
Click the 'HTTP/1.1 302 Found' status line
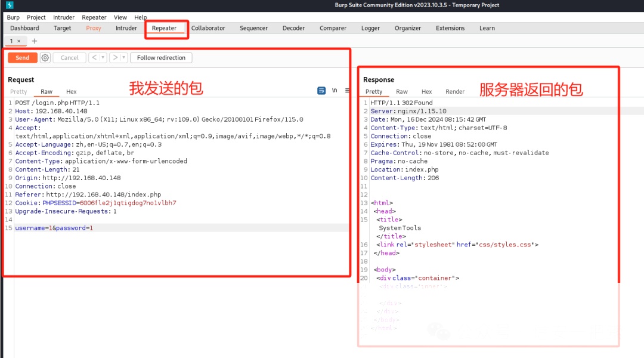click(x=402, y=103)
